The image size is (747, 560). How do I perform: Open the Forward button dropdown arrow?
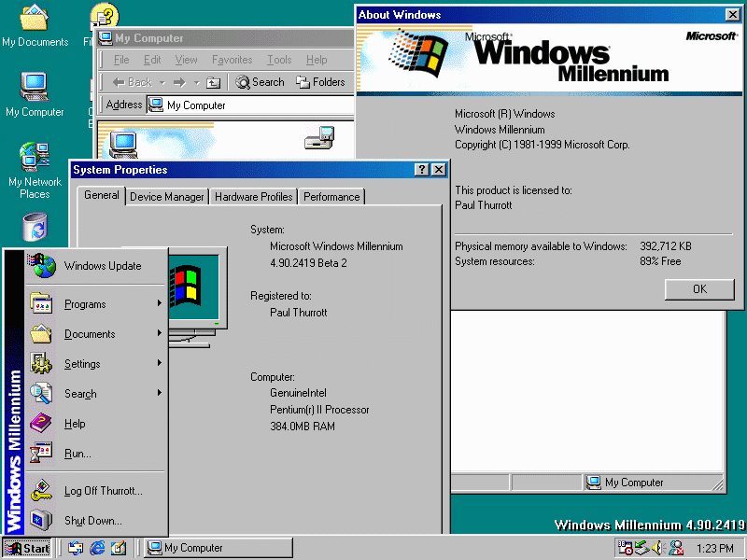coord(195,82)
